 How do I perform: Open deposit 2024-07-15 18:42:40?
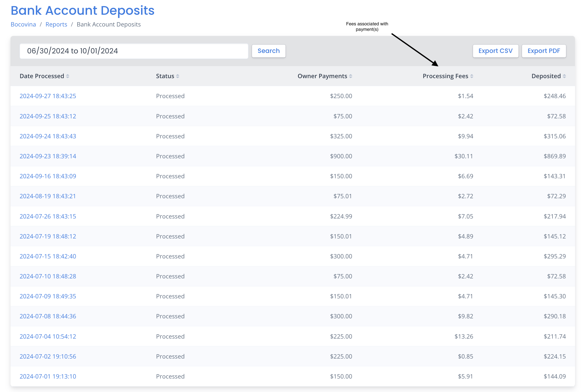pos(48,256)
